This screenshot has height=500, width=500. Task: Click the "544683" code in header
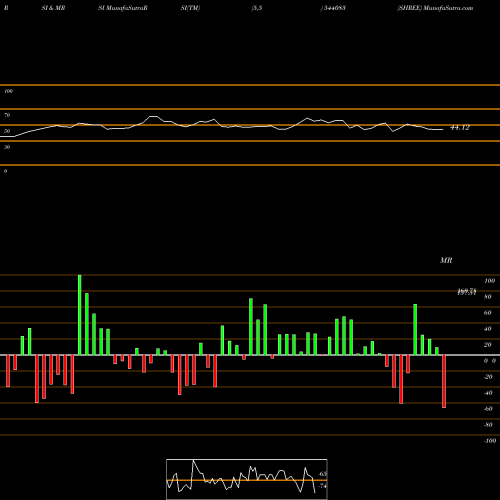[334, 8]
